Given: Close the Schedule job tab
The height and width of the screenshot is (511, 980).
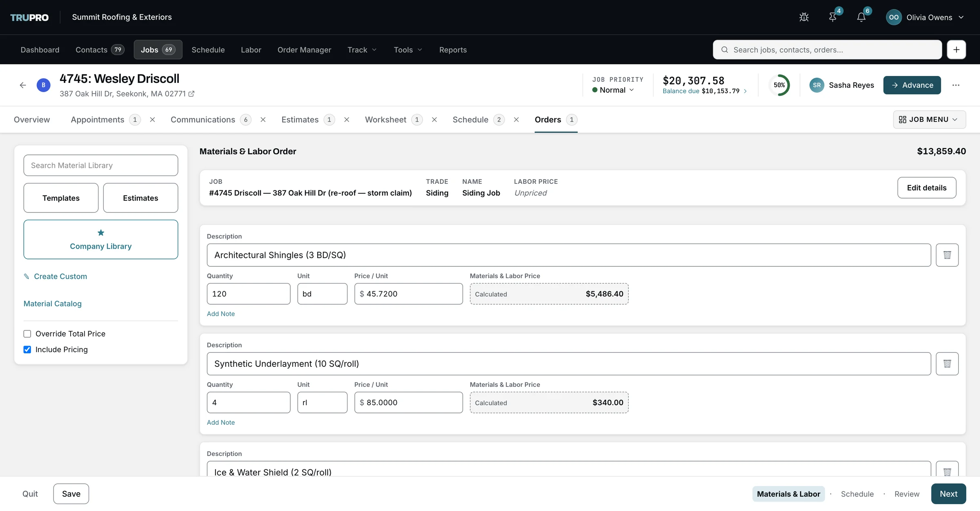Looking at the screenshot, I should point(517,120).
